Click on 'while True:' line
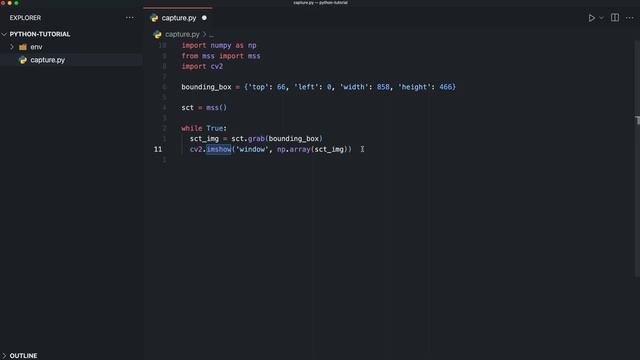Viewport: 640px width, 360px height. click(204, 128)
